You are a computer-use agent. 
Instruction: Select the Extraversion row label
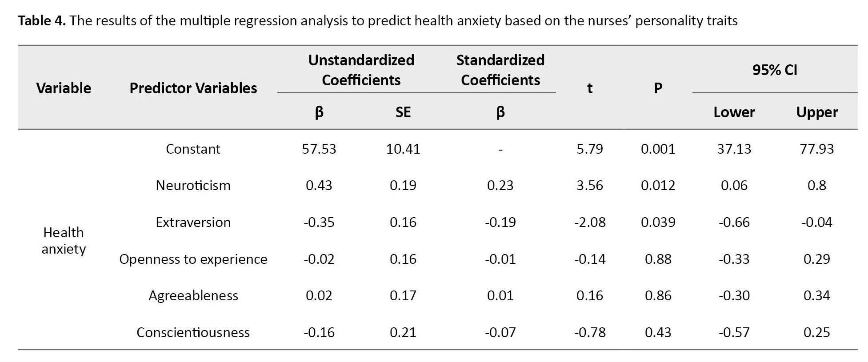pos(193,222)
